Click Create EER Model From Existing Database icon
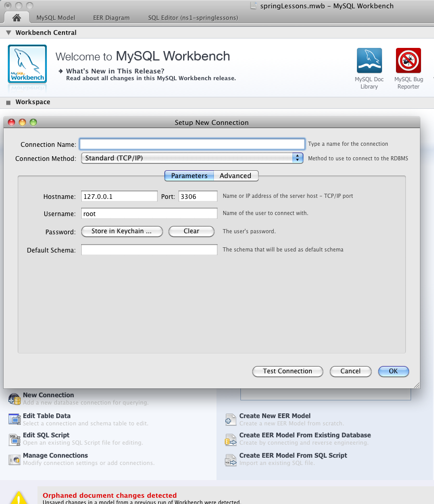 pos(231,439)
